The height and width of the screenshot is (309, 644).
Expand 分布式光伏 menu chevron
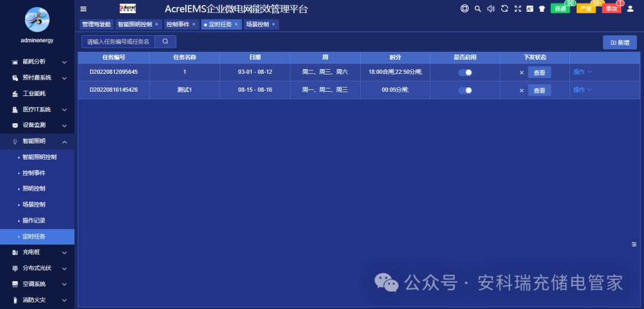tap(64, 269)
